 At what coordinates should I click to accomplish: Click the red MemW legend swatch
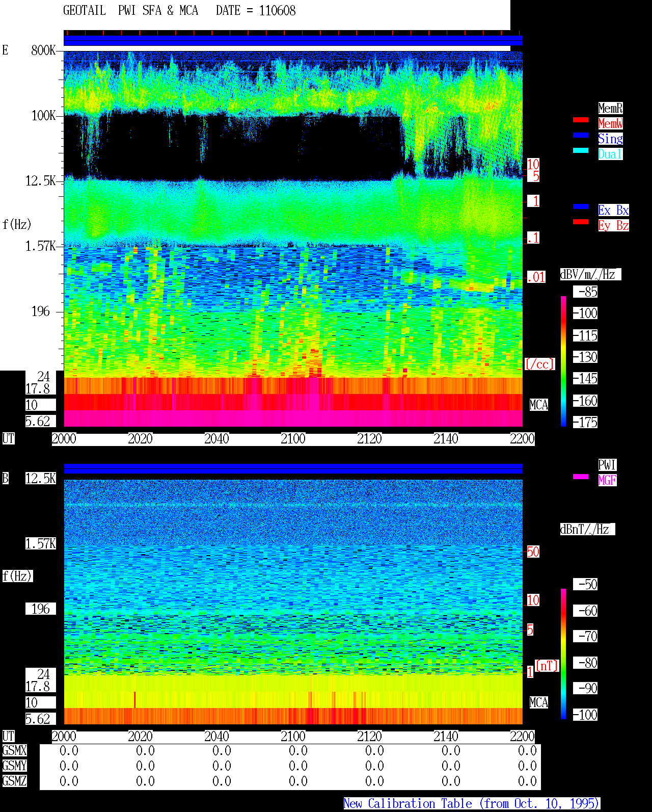point(581,120)
